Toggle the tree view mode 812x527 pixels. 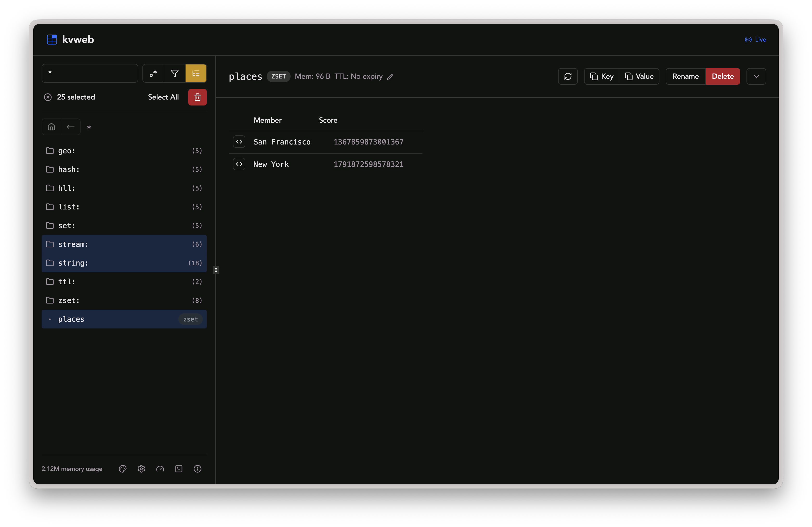[196, 73]
